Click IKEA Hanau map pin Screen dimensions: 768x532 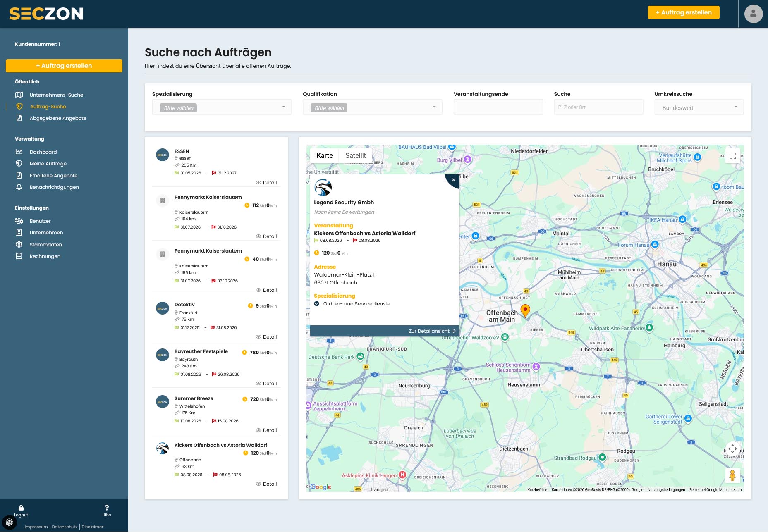point(683,219)
